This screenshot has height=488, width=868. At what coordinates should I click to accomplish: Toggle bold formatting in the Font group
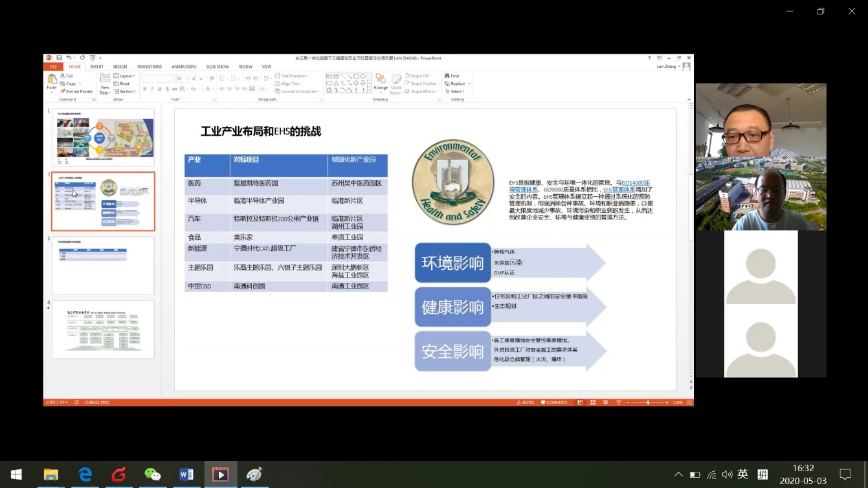tap(144, 89)
